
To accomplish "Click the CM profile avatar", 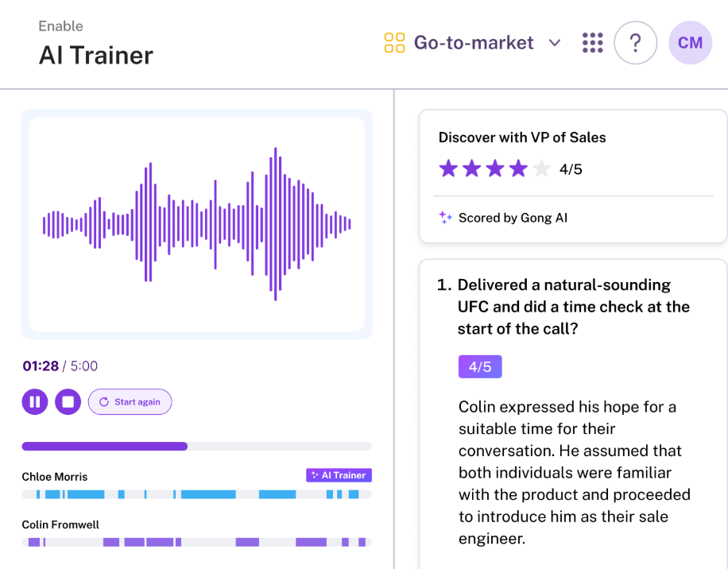I will (690, 42).
